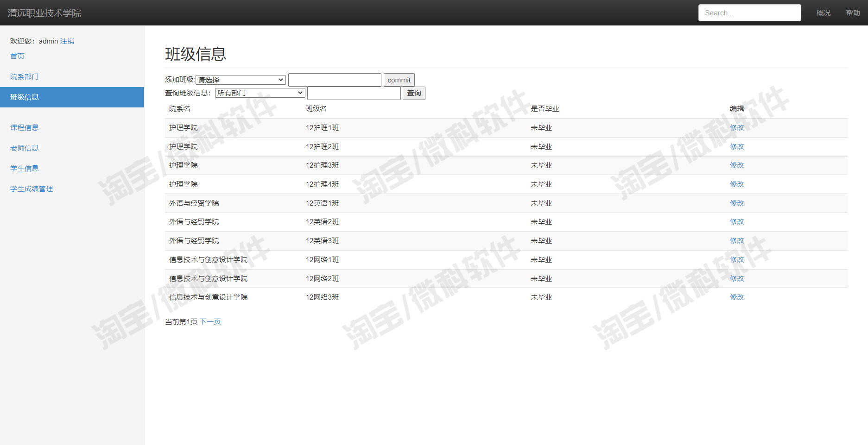
Task: Select the 12网络3班 class name cell
Action: tap(323, 297)
